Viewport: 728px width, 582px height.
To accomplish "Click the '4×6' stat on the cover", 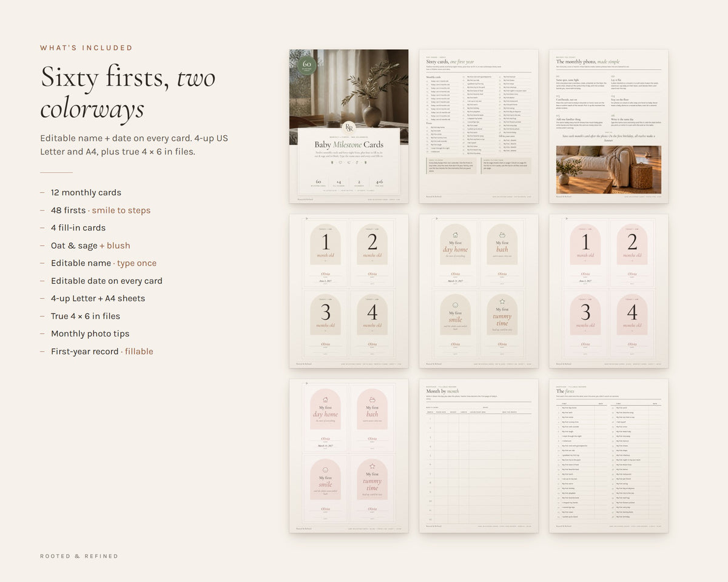I will pos(379,181).
